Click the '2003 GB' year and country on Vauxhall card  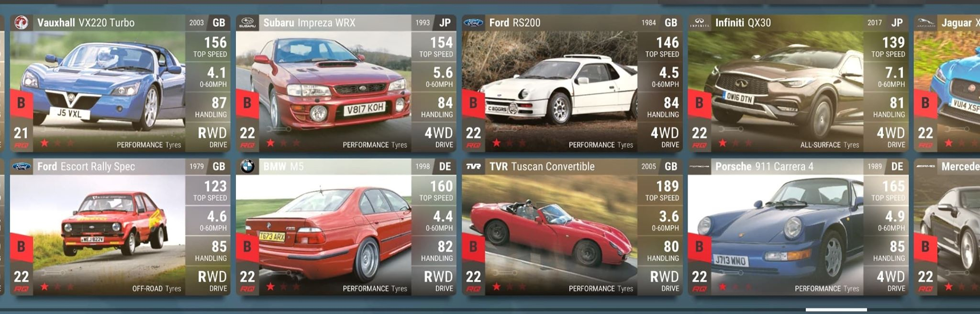(x=207, y=22)
